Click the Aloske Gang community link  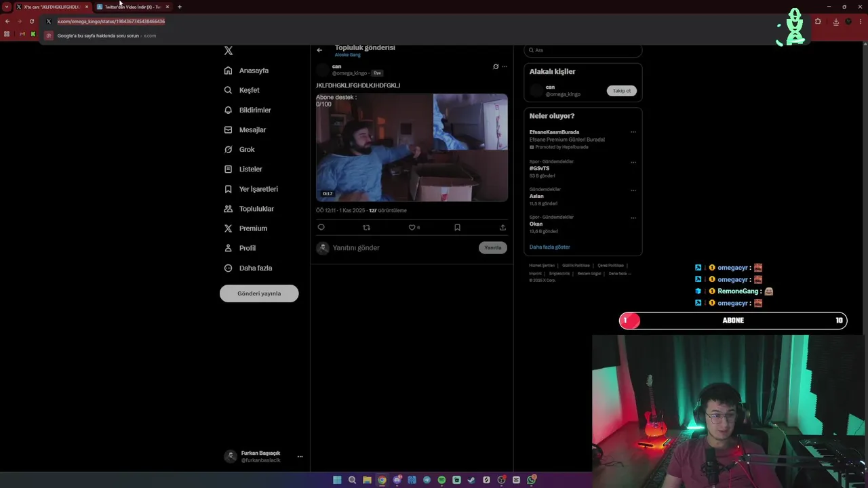pyautogui.click(x=348, y=55)
